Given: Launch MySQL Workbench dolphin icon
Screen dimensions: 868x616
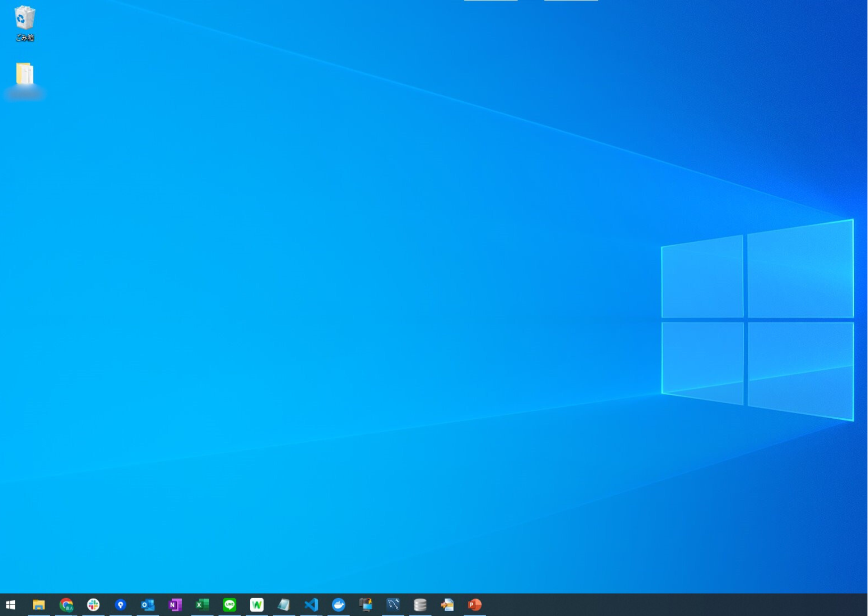Looking at the screenshot, I should (x=393, y=605).
